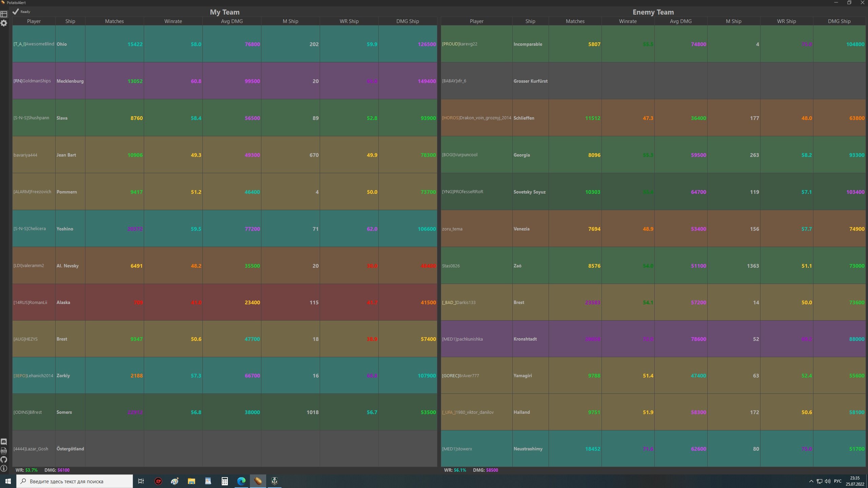
Task: Click Enemy Team WR Ship column header
Action: (786, 21)
